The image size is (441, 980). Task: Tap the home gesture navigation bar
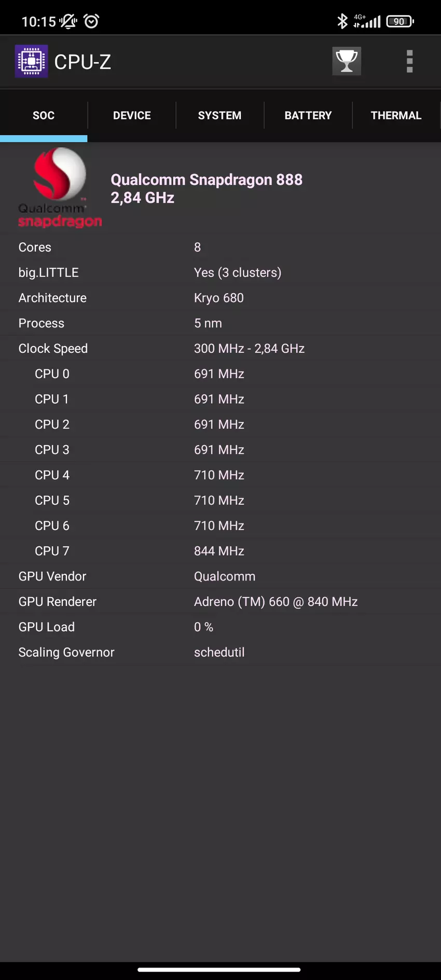(219, 969)
